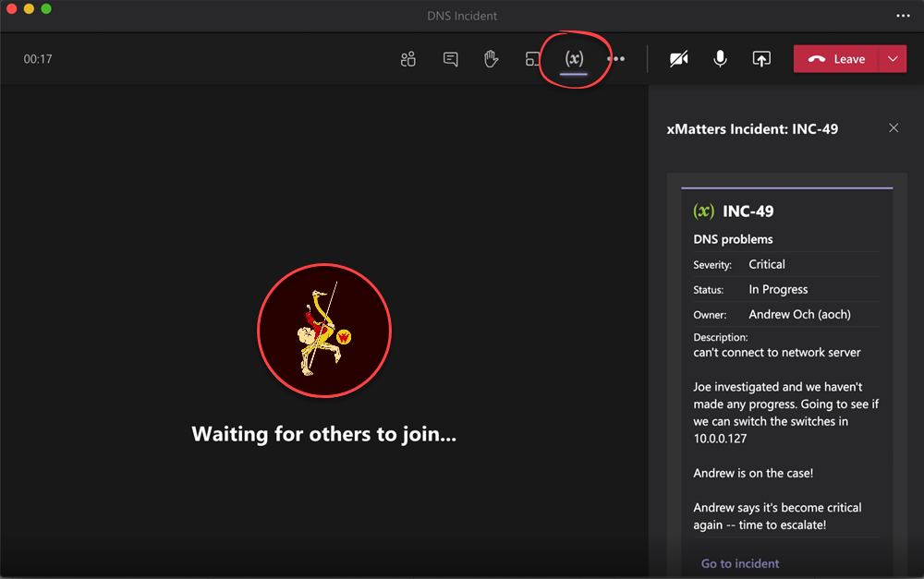Click 'can't connect to network server' description
This screenshot has width=924, height=579.
tap(777, 352)
